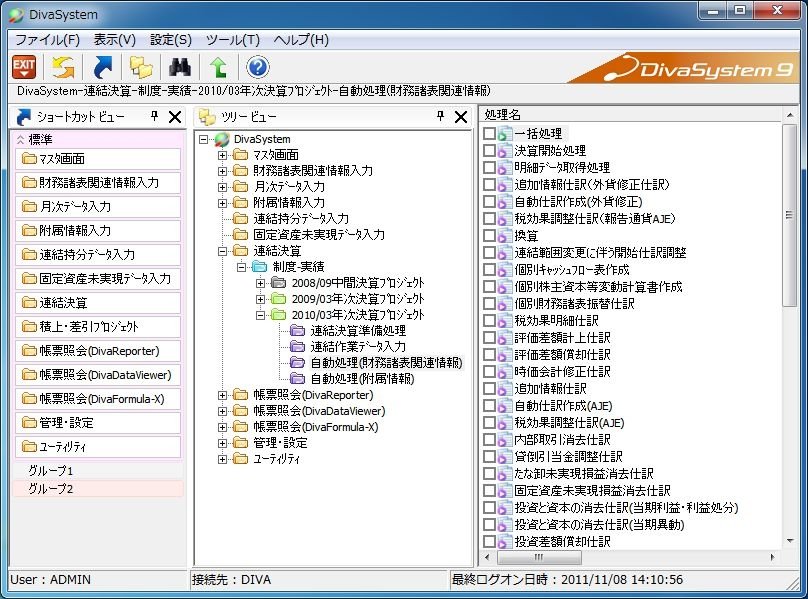Collapse the 連結決算 tree node
The height and width of the screenshot is (599, 808).
click(x=222, y=252)
